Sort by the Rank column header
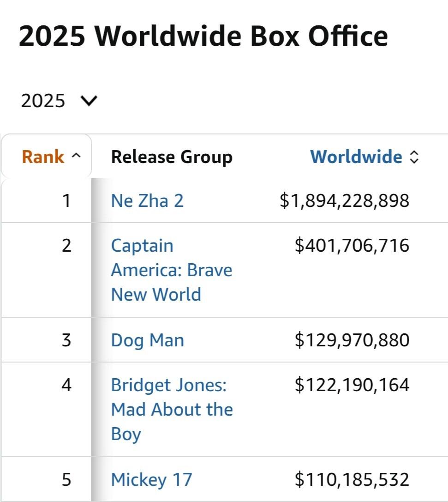This screenshot has width=448, height=502. point(43,157)
